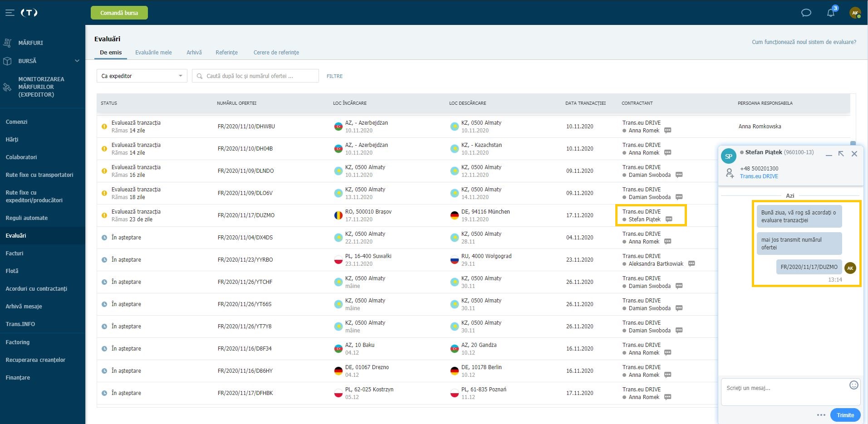Open chat icon next to Aleksandra Bartkowiak
868x424 pixels.
tap(691, 264)
